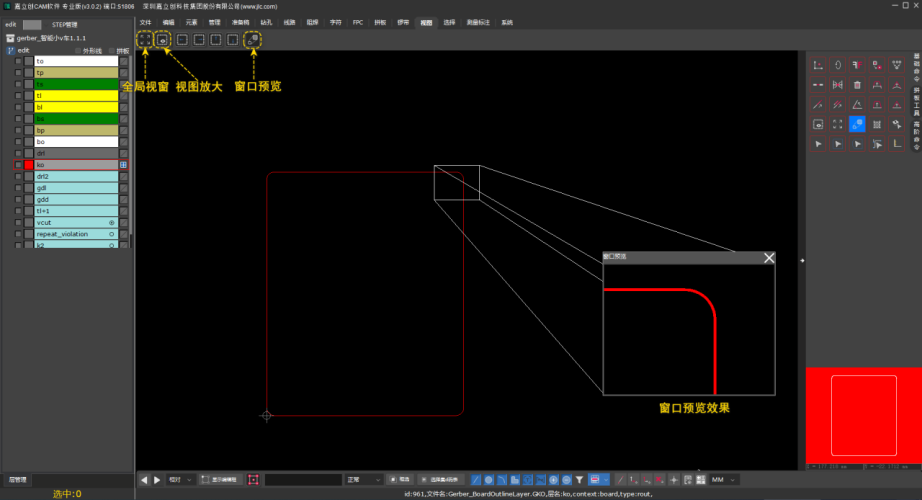Click the window preview (窗口预览) toolbar icon

252,39
